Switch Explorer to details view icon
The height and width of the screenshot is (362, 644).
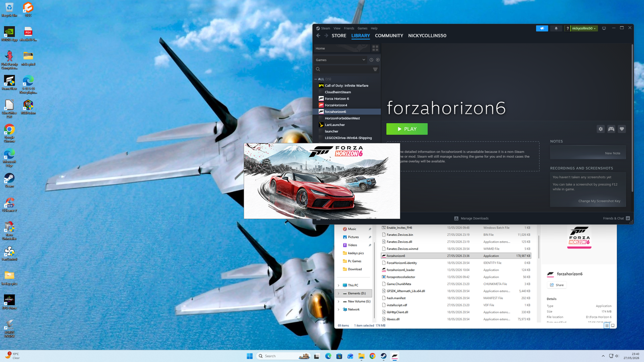(607, 326)
